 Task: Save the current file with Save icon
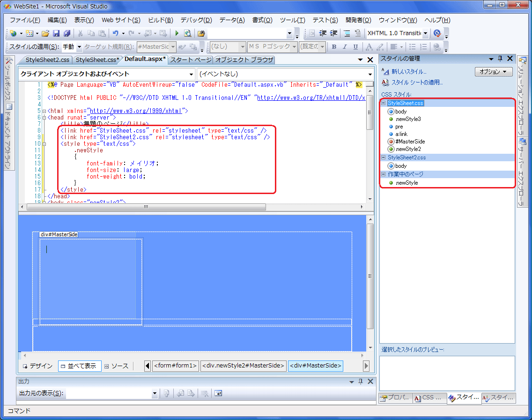(x=56, y=33)
